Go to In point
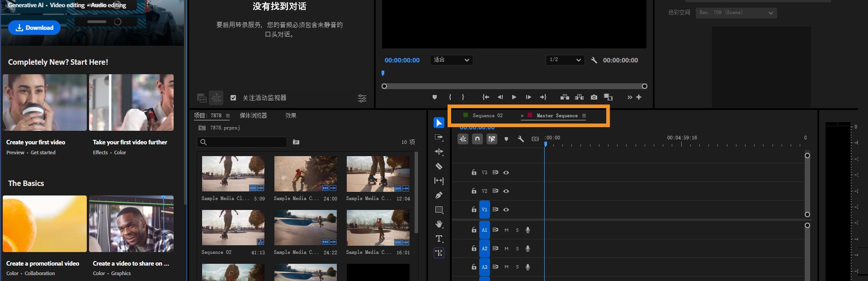 click(x=486, y=97)
